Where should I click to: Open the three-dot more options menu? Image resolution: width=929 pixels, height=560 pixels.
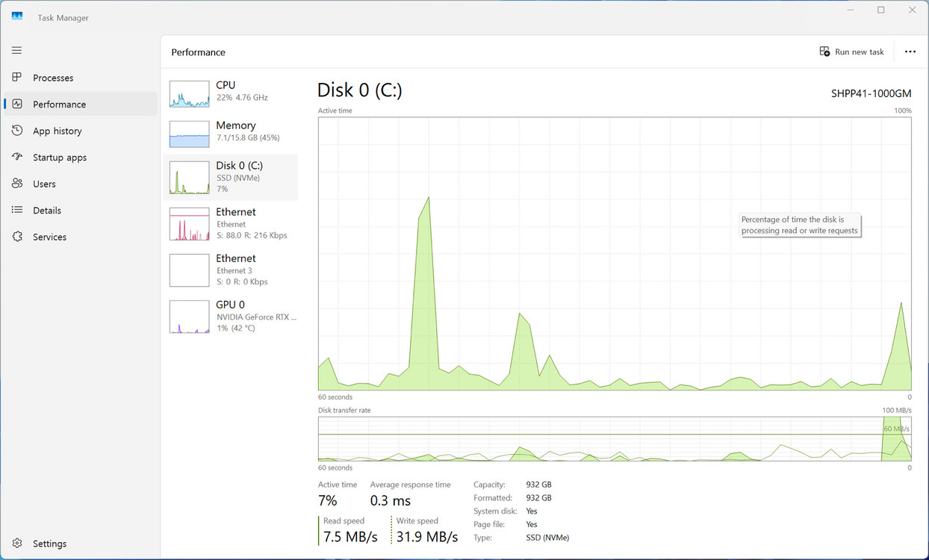pyautogui.click(x=910, y=52)
